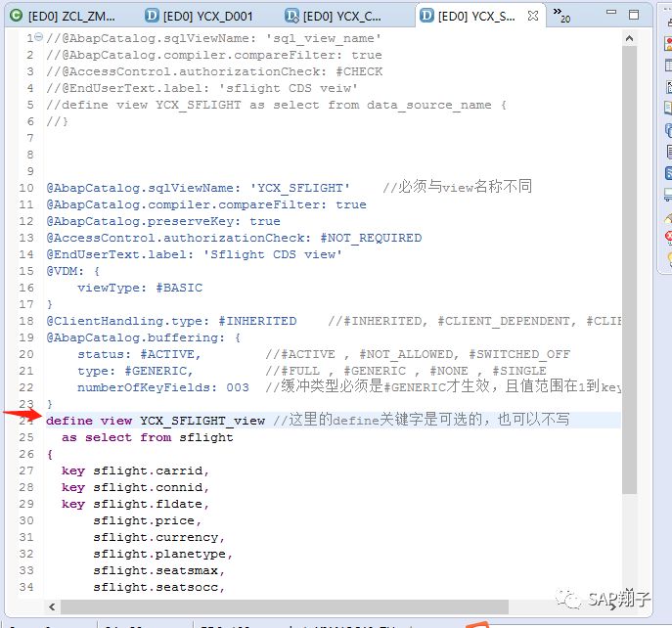
Task: Click the 'as select from sflight' line
Action: click(x=148, y=437)
